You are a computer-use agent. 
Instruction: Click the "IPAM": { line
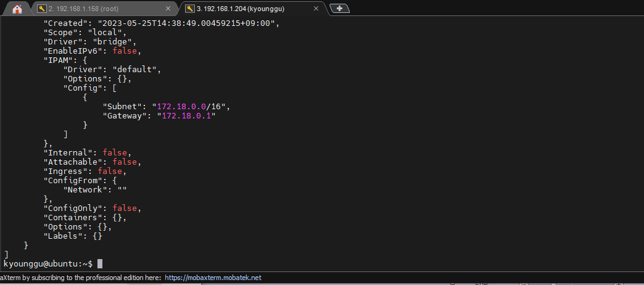(x=65, y=60)
